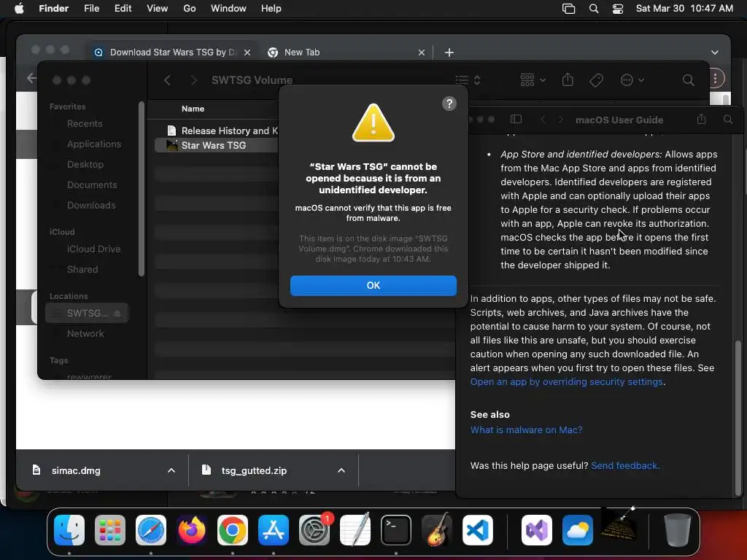
Task: Open the Edit menu
Action: [x=123, y=9]
